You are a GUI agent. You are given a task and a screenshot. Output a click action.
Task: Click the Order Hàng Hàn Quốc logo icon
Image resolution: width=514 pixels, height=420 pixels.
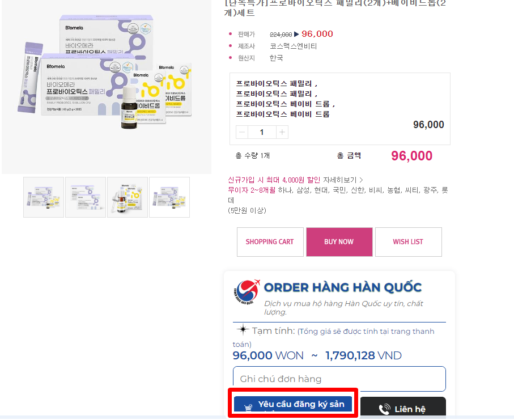pyautogui.click(x=247, y=291)
